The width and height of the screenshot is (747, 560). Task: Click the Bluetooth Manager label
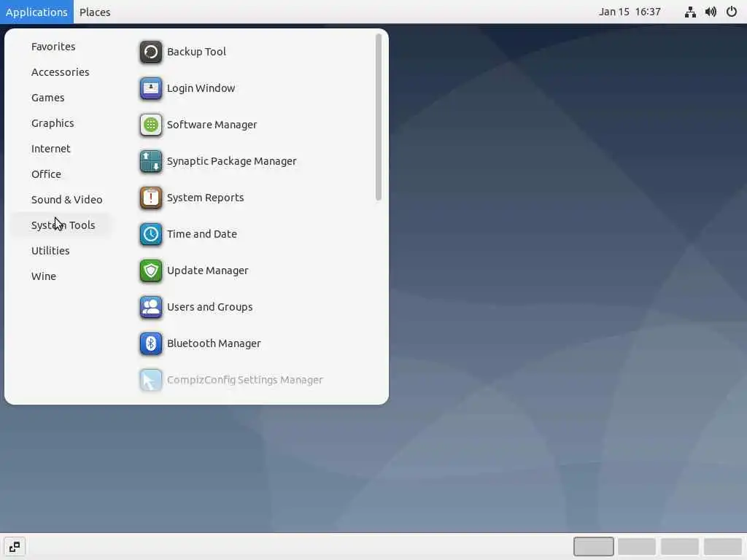[x=214, y=343]
